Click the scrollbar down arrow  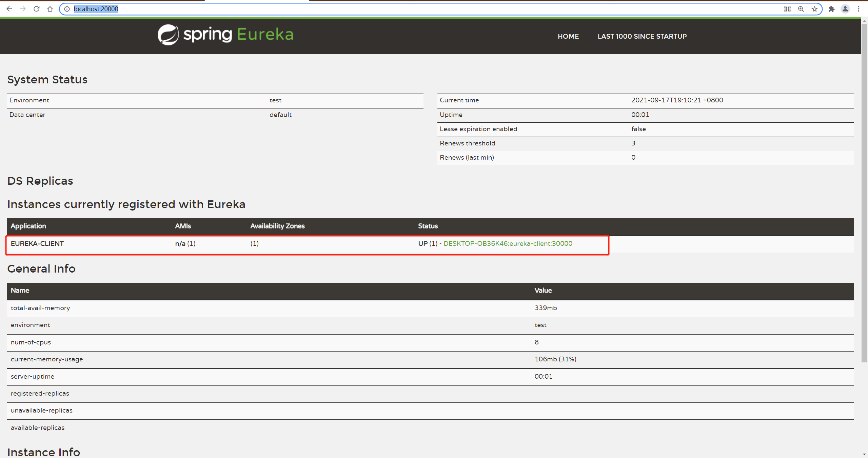864,454
